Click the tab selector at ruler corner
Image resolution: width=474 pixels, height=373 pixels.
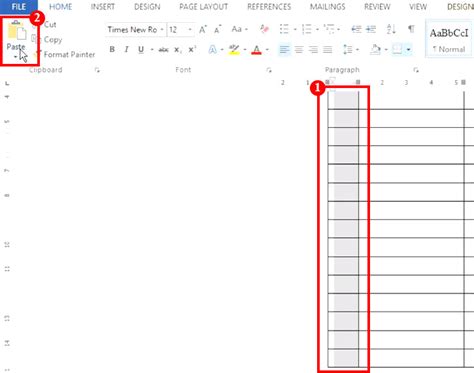coord(7,83)
